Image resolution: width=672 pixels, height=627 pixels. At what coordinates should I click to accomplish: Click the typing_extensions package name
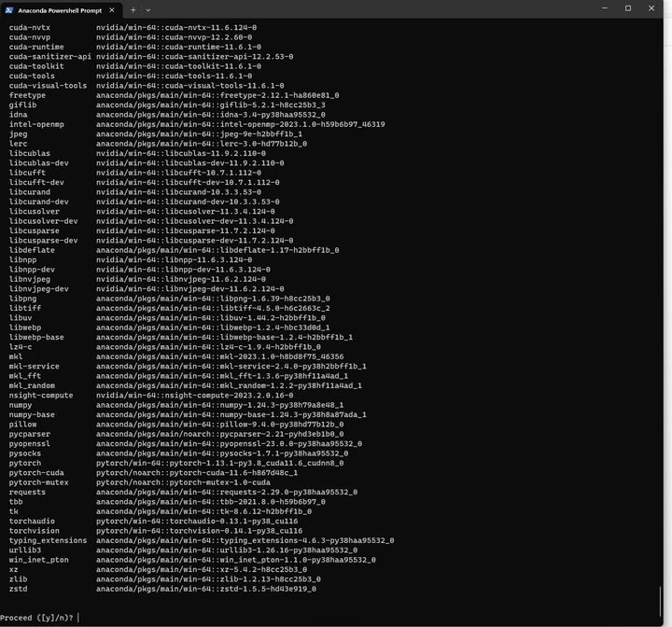[48, 540]
